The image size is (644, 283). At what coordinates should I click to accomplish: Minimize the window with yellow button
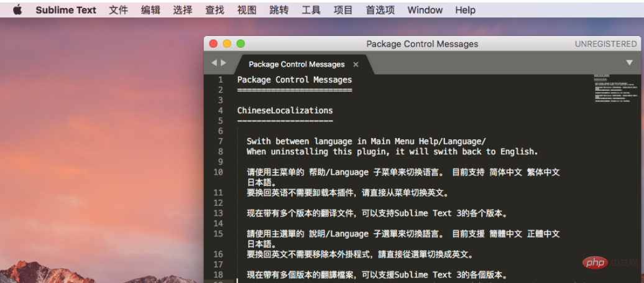point(227,44)
